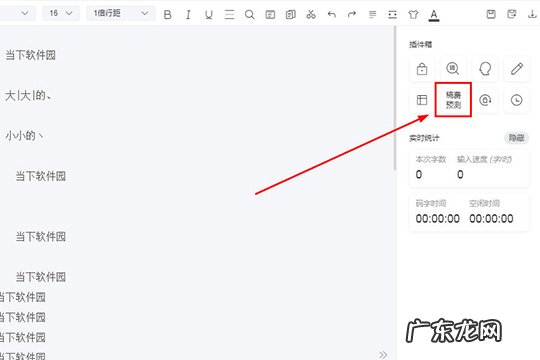Image resolution: width=540 pixels, height=360 pixels.
Task: Click the save-as icon beside save
Action: 512,14
